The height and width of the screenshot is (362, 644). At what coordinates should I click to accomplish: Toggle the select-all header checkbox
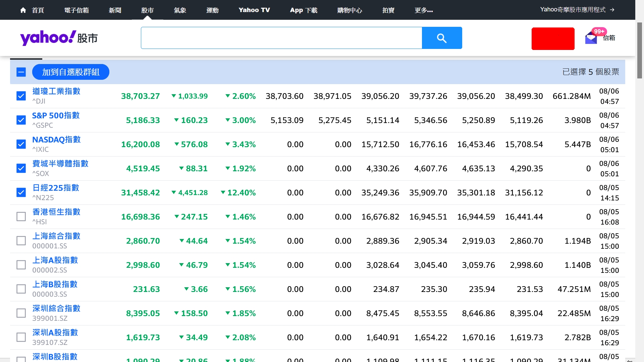click(x=21, y=72)
